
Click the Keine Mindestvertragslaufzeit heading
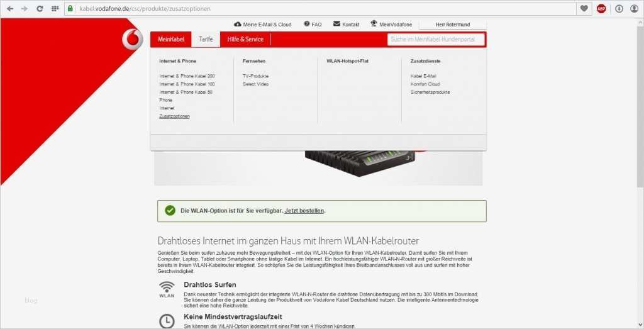(x=233, y=316)
